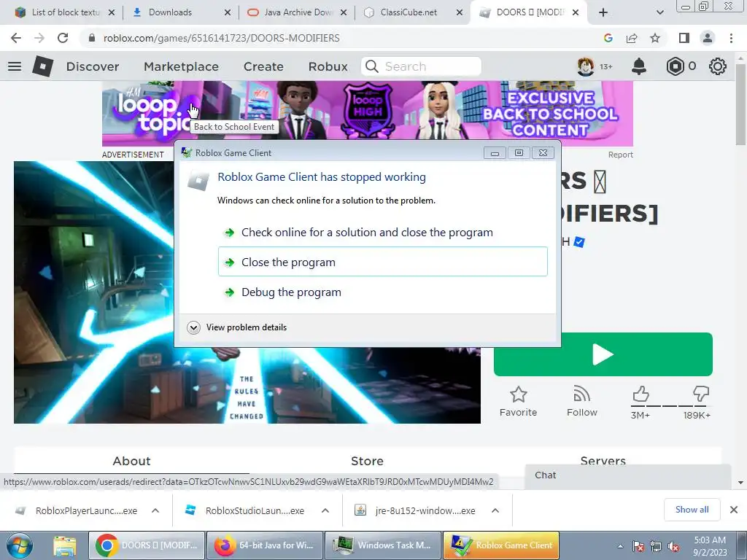Open Robux in Roblox navbar
This screenshot has width=747, height=560.
click(x=328, y=66)
